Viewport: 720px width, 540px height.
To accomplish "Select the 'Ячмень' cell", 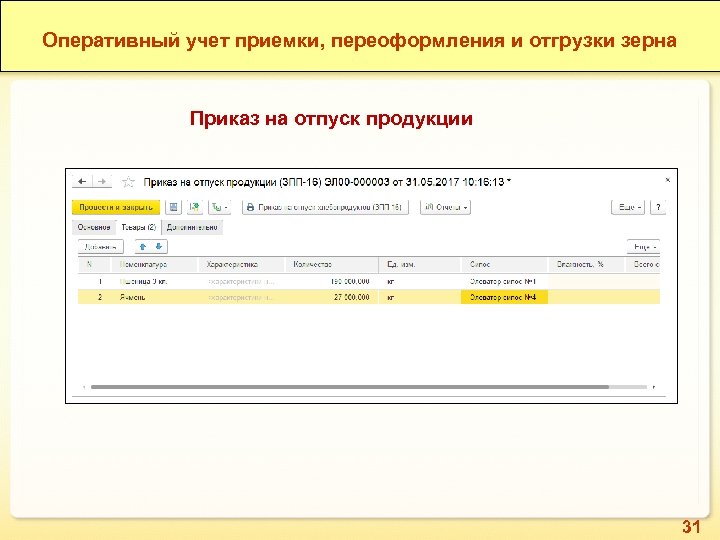I will pyautogui.click(x=154, y=297).
